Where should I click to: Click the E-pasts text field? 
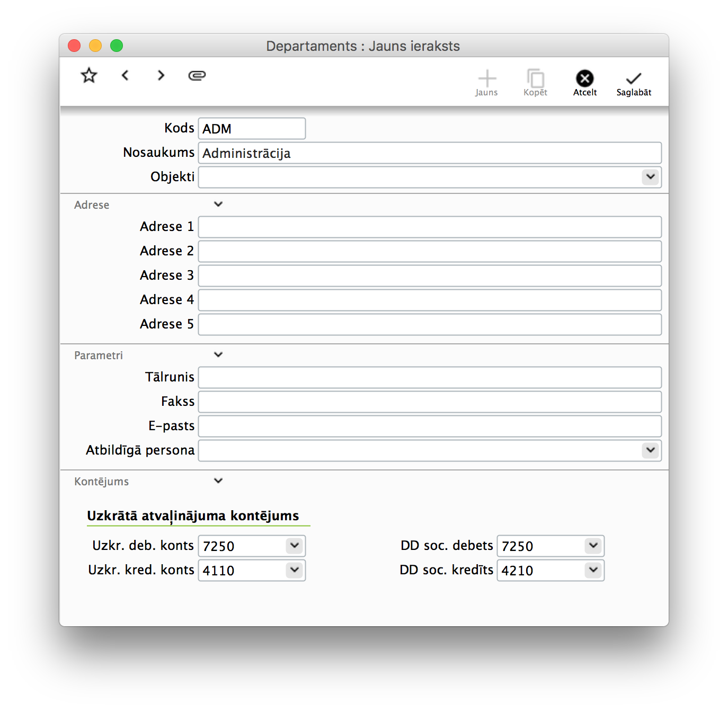[430, 426]
